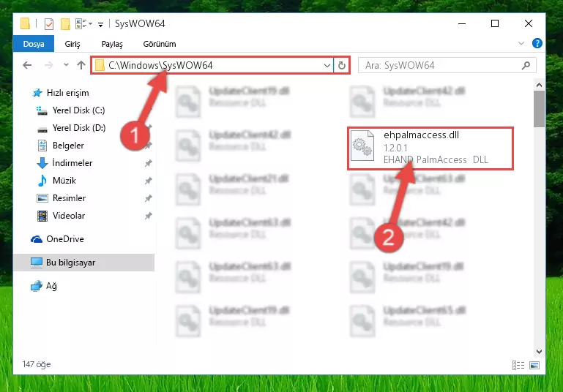Image resolution: width=563 pixels, height=392 pixels.
Task: Select OneDrive in the navigation pane
Action: (x=65, y=239)
